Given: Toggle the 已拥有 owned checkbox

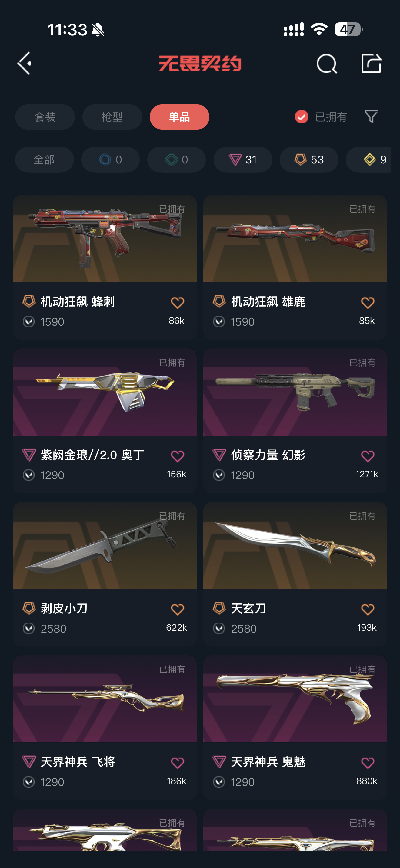Looking at the screenshot, I should [x=302, y=117].
